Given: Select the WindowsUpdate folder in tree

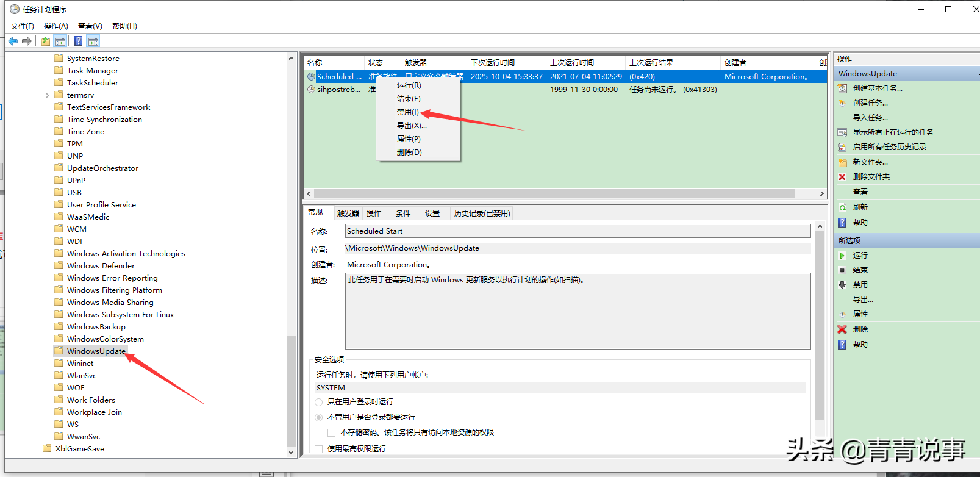Looking at the screenshot, I should [x=96, y=351].
